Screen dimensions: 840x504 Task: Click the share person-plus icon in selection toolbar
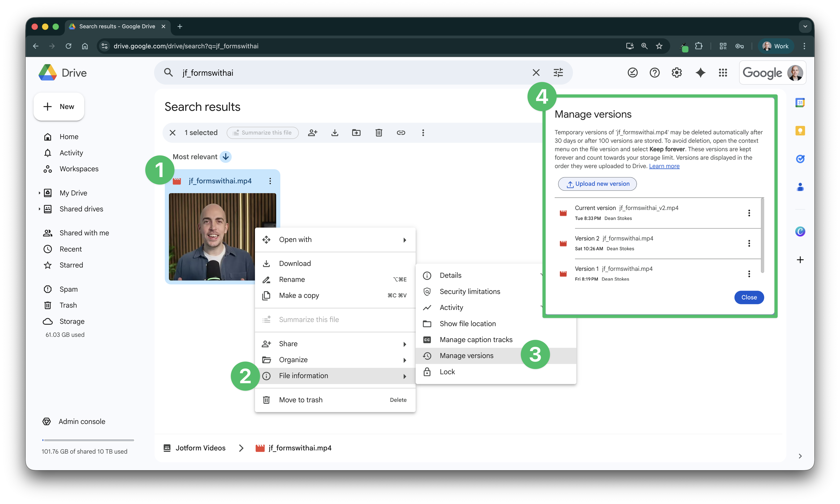312,133
